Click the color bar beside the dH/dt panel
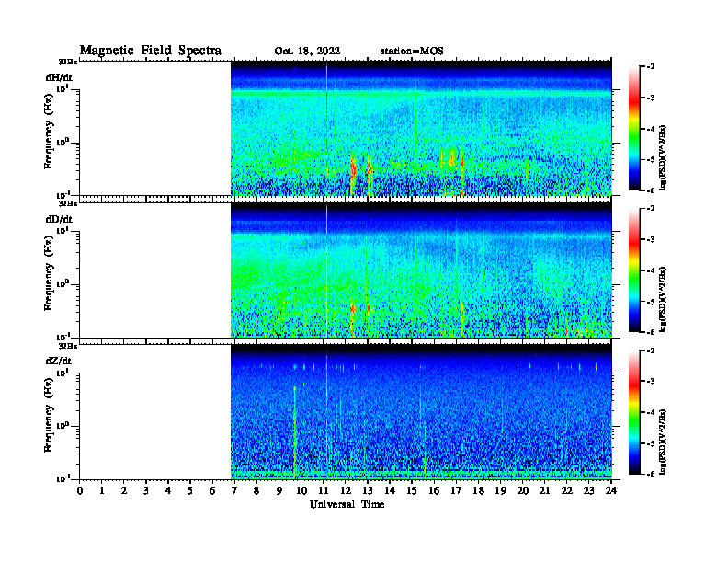 pyautogui.click(x=634, y=129)
